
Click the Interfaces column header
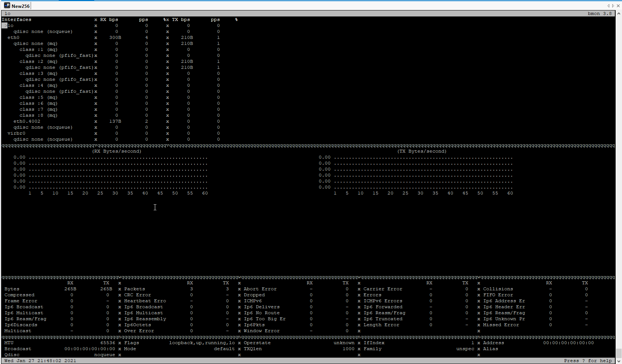pos(16,19)
